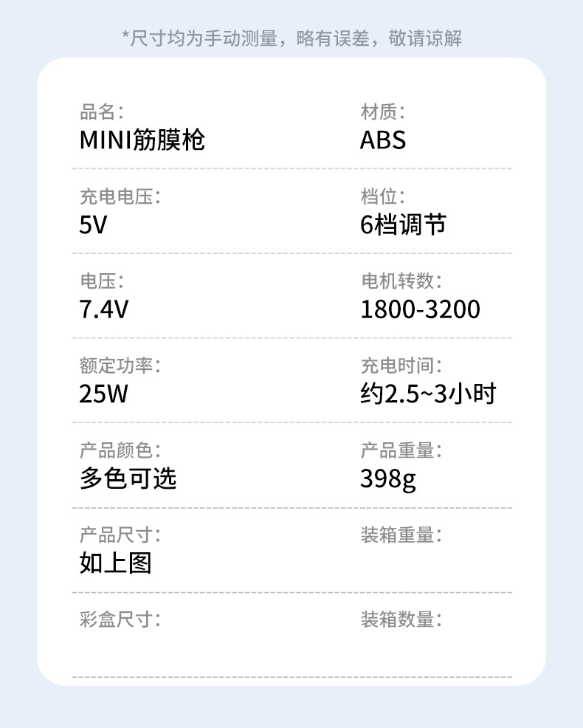Screen dimensions: 583x728
Task: Select the 充电电压 label
Action: [x=120, y=197]
